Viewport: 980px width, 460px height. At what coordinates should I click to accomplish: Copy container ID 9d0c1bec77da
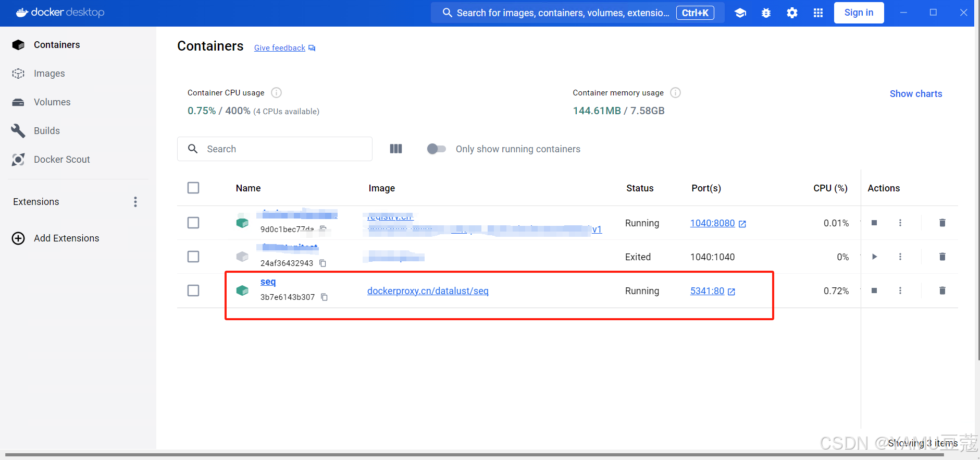coord(323,229)
